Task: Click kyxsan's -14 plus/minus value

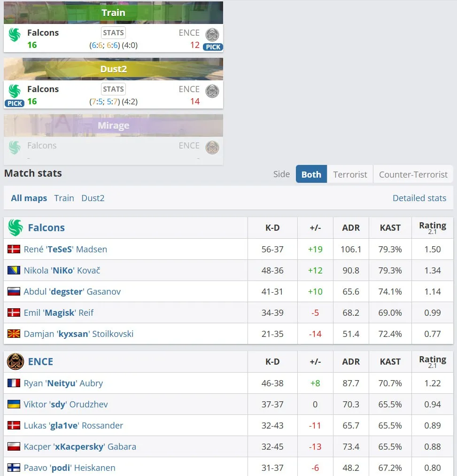Action: [315, 334]
